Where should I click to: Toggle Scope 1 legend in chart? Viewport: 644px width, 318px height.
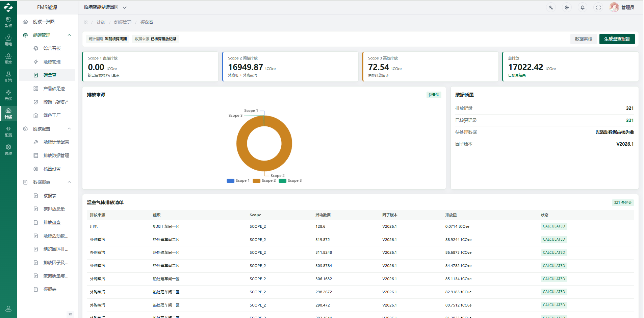click(238, 181)
